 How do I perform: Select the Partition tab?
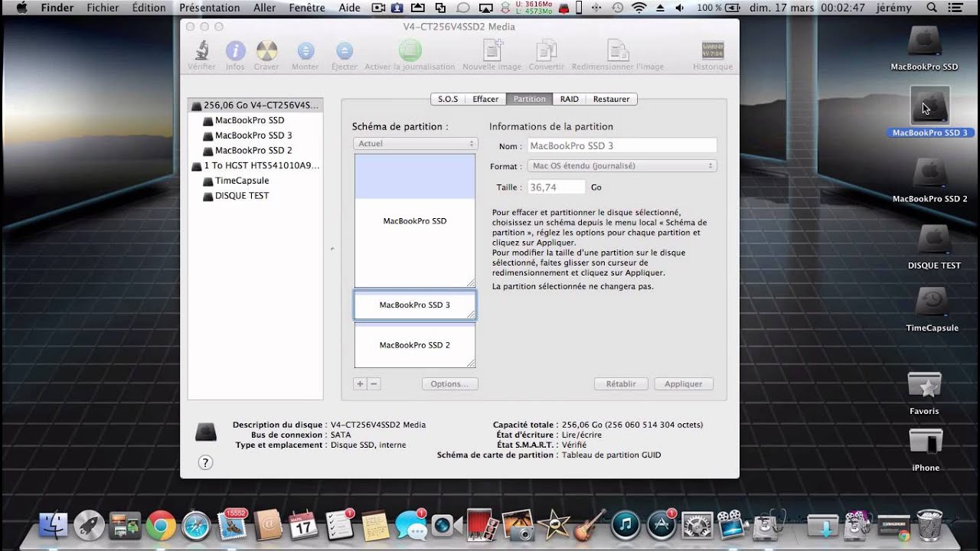(530, 99)
